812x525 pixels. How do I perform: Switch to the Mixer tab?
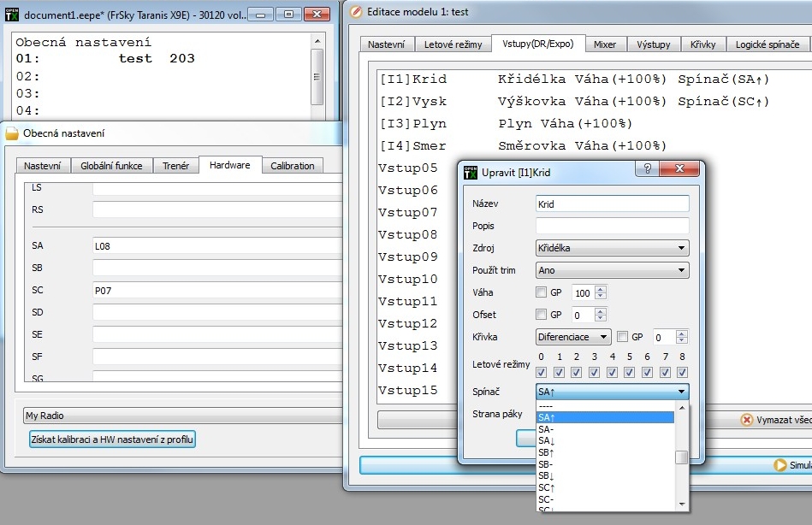(x=606, y=44)
